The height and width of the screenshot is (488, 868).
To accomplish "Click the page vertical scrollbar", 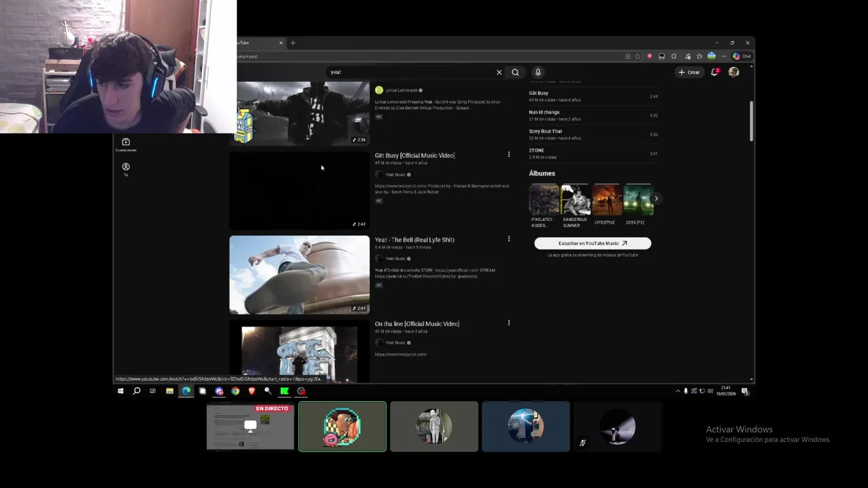I will [751, 121].
